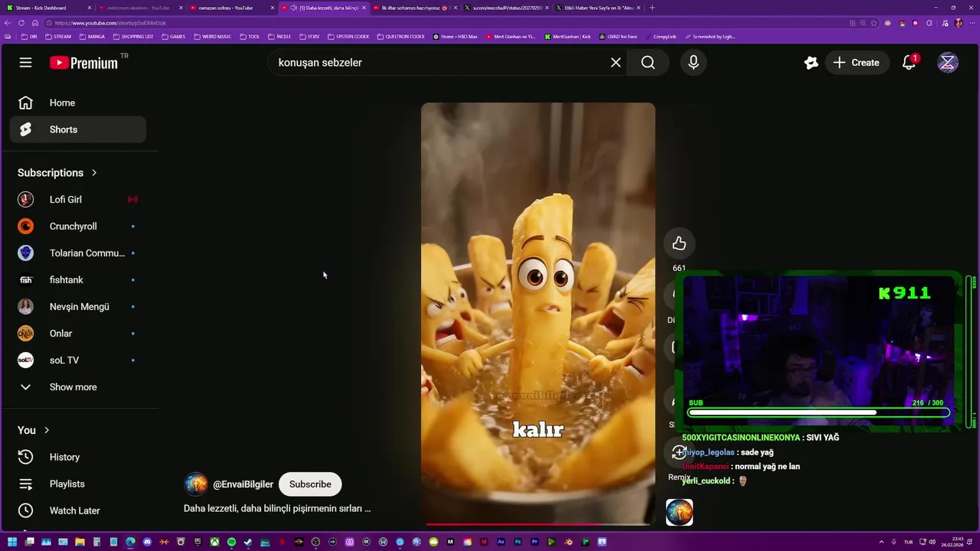Open the MertGunhan | Kick bookmark

(568, 37)
